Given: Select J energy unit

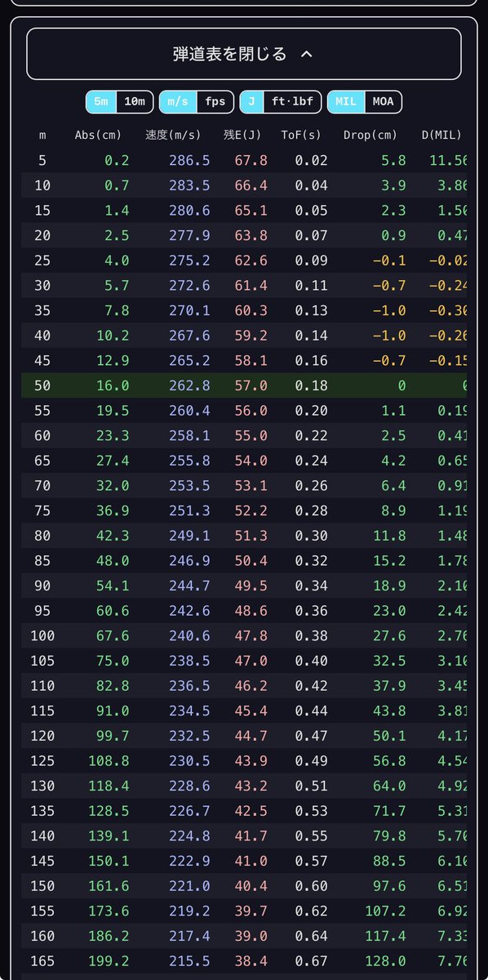Looking at the screenshot, I should pos(252,102).
